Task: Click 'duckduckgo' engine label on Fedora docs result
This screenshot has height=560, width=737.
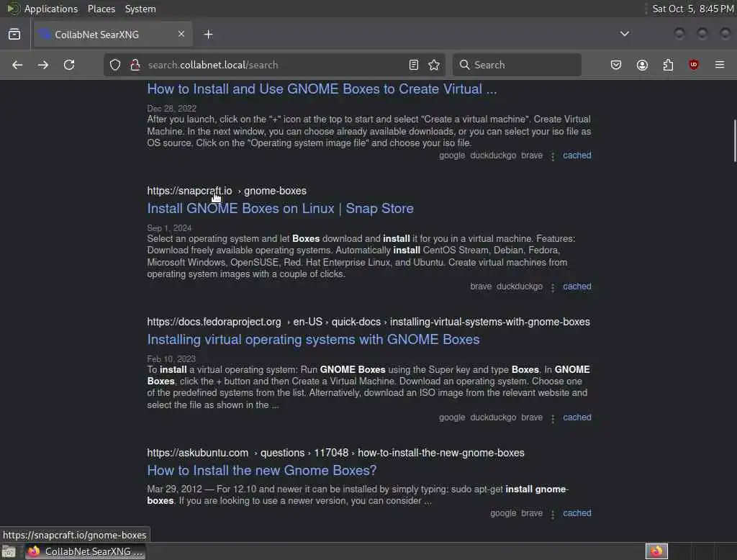Action: 493,417
